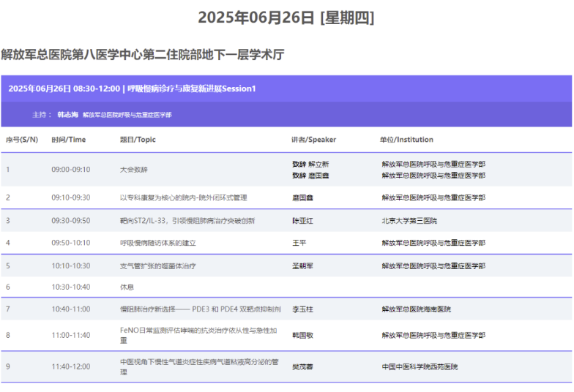Click the host name 韩志海
This screenshot has width=574, height=392.
click(68, 115)
